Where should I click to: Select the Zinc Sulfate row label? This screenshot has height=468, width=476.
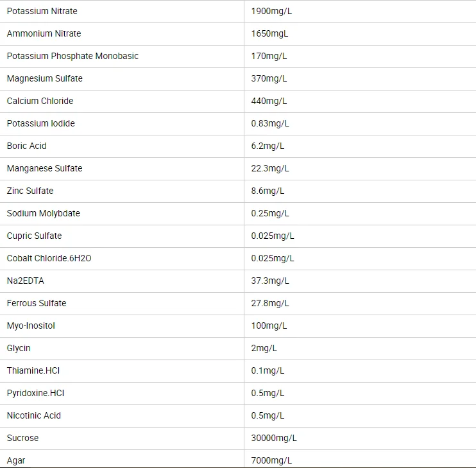pyautogui.click(x=30, y=191)
